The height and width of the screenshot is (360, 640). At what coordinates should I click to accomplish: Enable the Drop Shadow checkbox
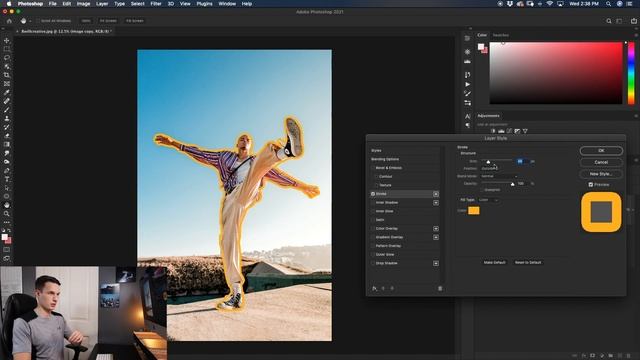(373, 263)
